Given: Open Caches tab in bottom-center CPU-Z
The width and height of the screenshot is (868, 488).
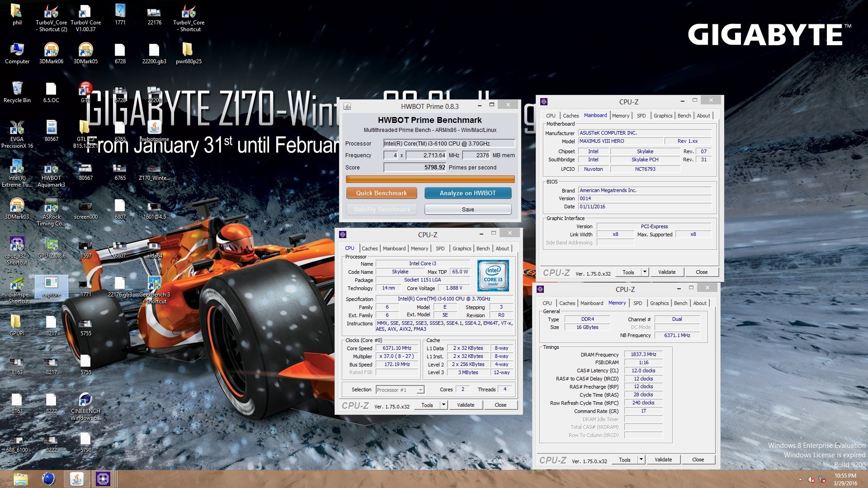Looking at the screenshot, I should 369,249.
